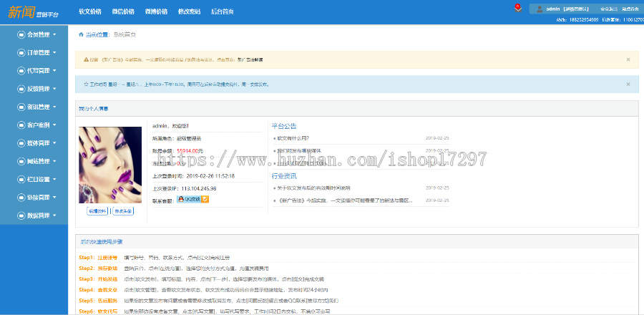The height and width of the screenshot is (315, 644).
Task: Click the 平台公告 section heading
Action: tap(284, 126)
